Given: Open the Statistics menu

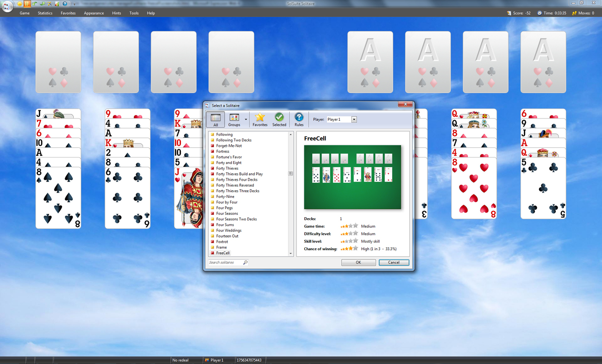Looking at the screenshot, I should [45, 13].
